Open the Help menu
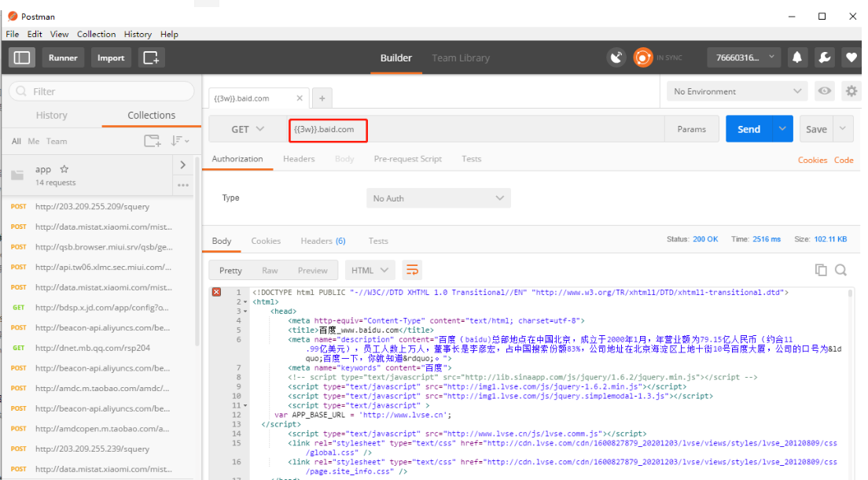This screenshot has width=868, height=480. pos(169,34)
